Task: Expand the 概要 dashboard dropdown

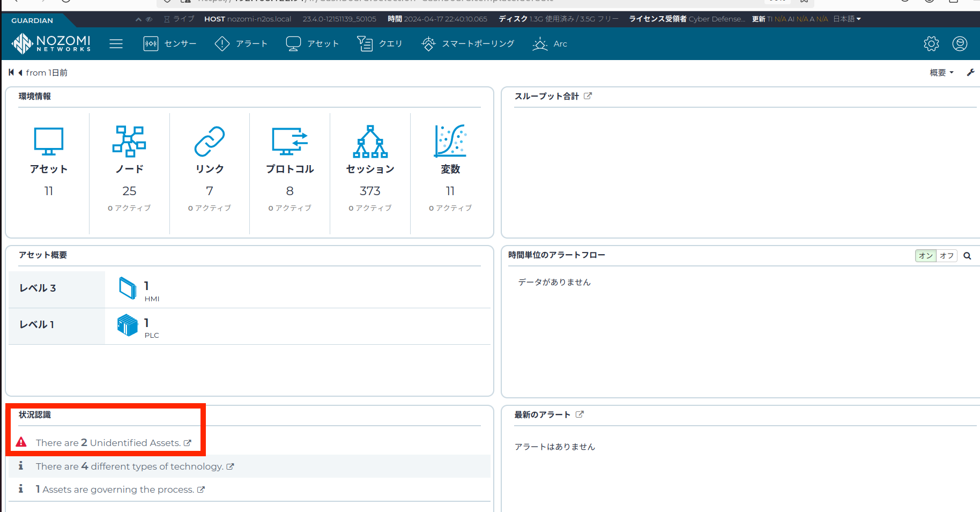Action: click(x=941, y=72)
